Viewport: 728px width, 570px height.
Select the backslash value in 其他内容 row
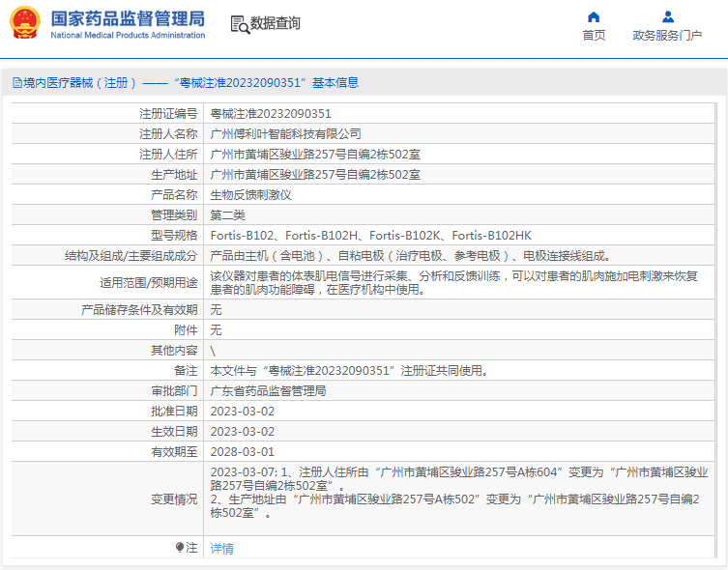[x=213, y=351]
